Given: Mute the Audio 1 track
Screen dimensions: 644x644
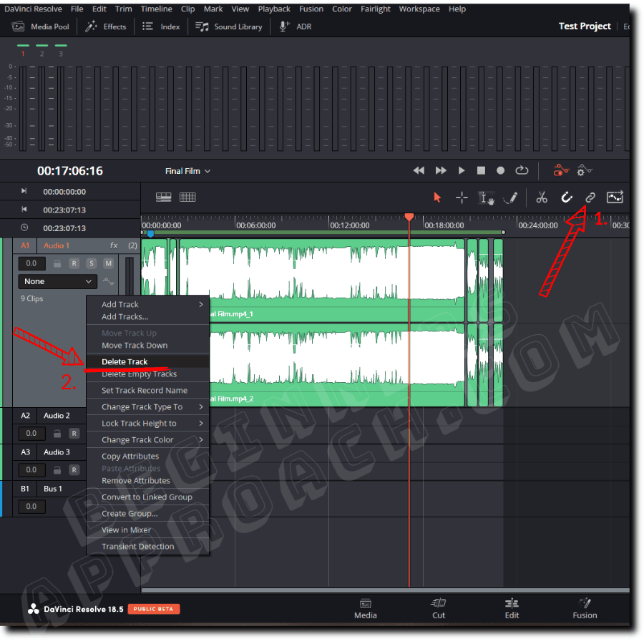Looking at the screenshot, I should 109,263.
